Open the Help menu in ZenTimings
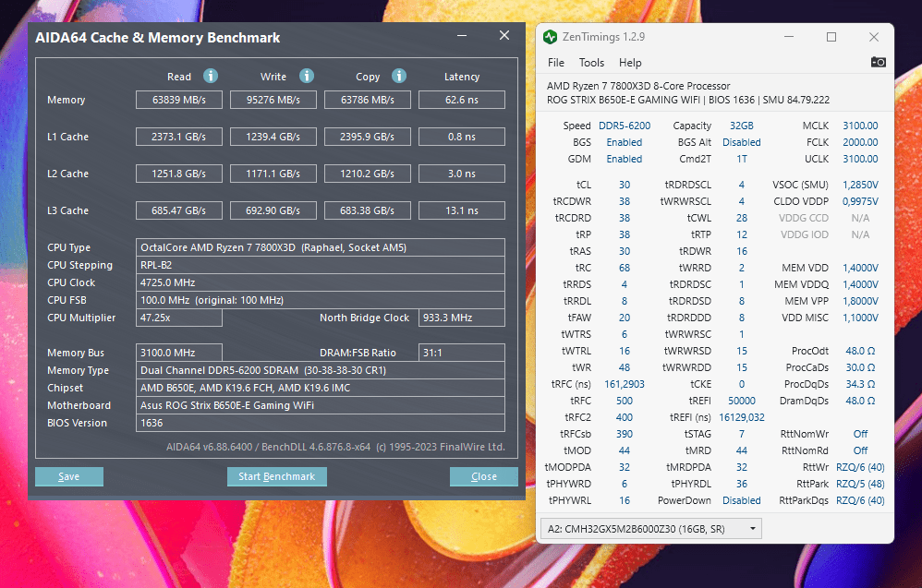This screenshot has height=588, width=922. pos(630,63)
